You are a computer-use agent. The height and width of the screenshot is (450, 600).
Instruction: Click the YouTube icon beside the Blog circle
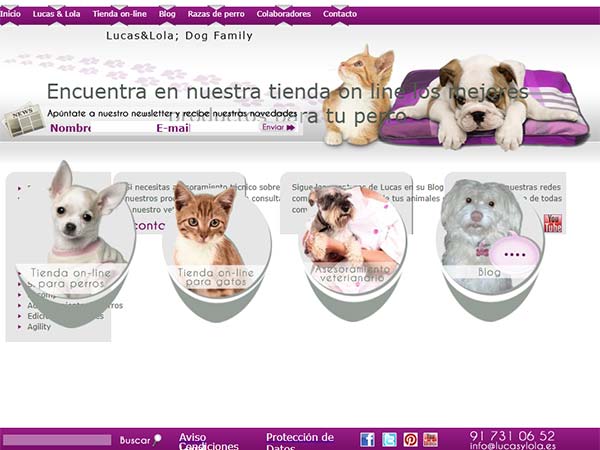coord(553,223)
